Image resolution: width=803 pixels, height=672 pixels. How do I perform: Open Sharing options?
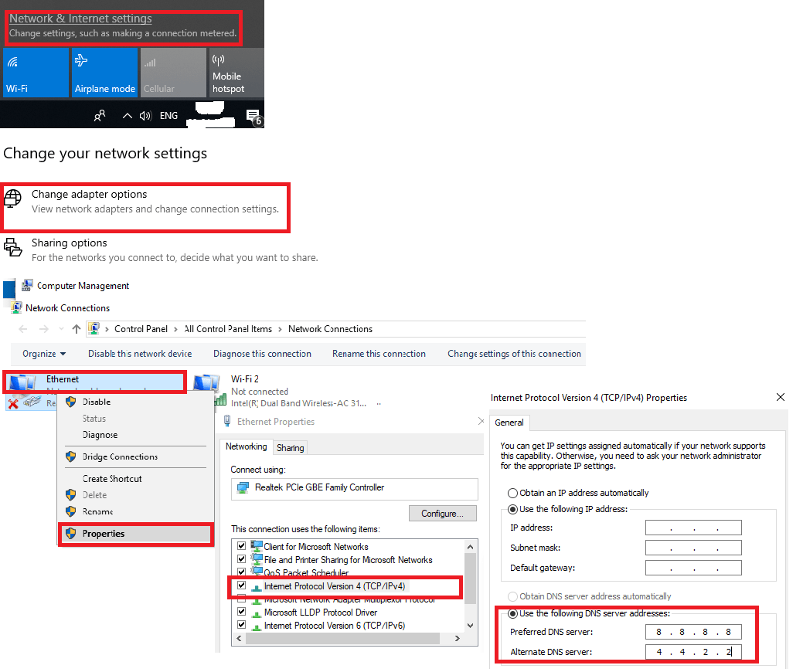coord(69,243)
